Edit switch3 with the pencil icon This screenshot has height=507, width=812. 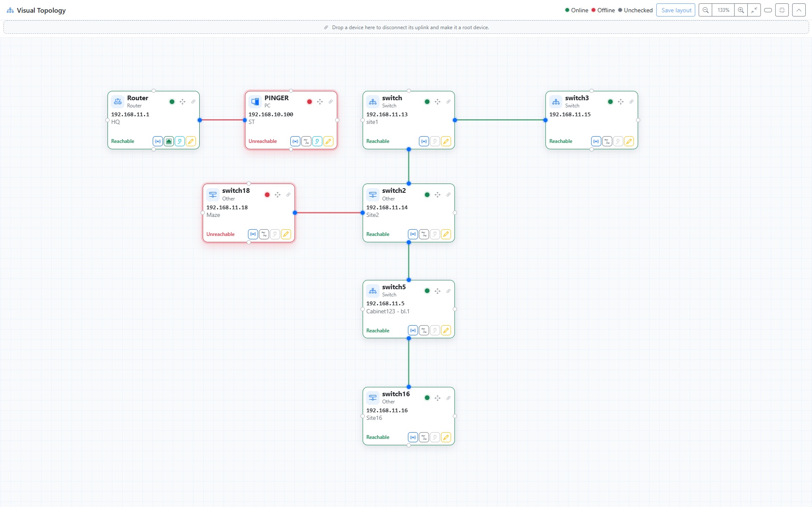[x=629, y=141]
